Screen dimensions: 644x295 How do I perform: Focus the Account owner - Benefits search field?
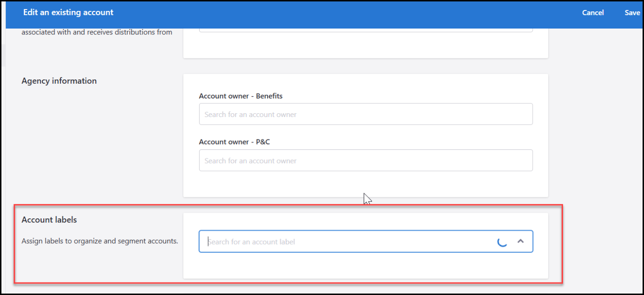tap(366, 114)
